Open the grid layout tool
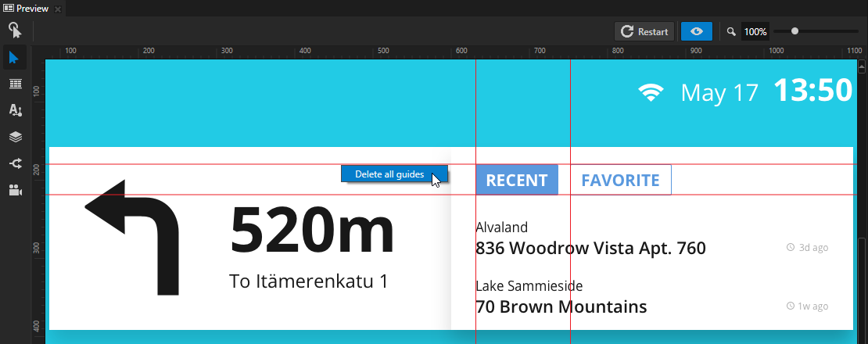This screenshot has width=868, height=344. (x=15, y=84)
